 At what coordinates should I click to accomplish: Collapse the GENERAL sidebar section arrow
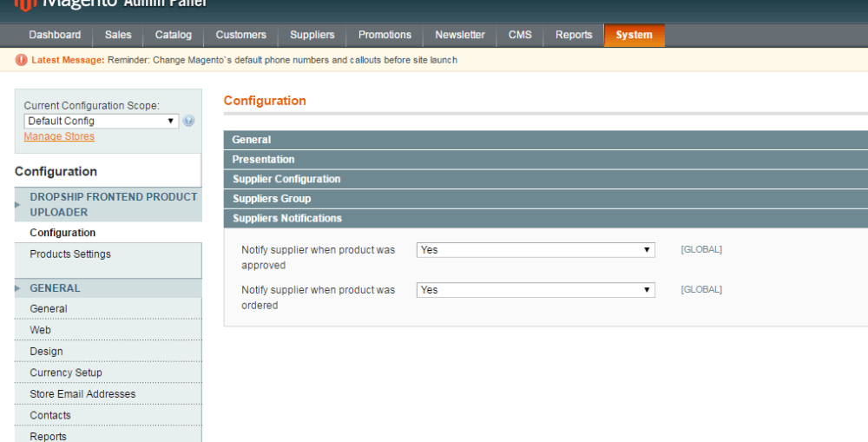click(17, 288)
